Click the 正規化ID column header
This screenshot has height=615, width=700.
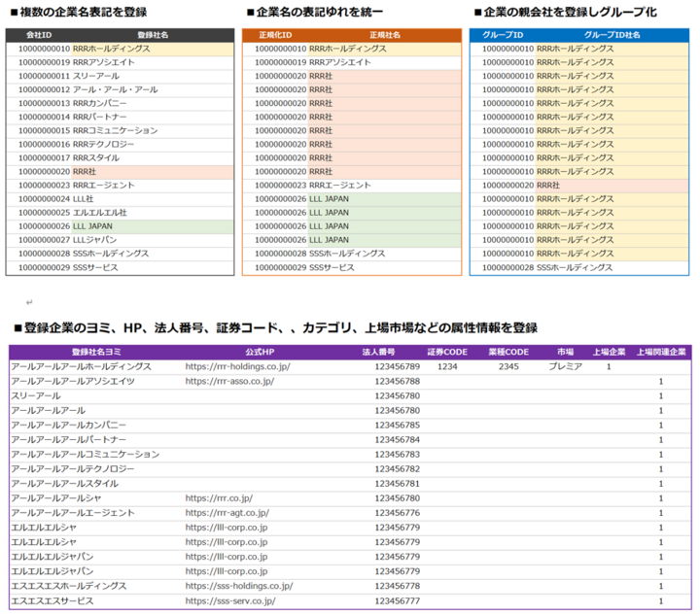(x=275, y=34)
